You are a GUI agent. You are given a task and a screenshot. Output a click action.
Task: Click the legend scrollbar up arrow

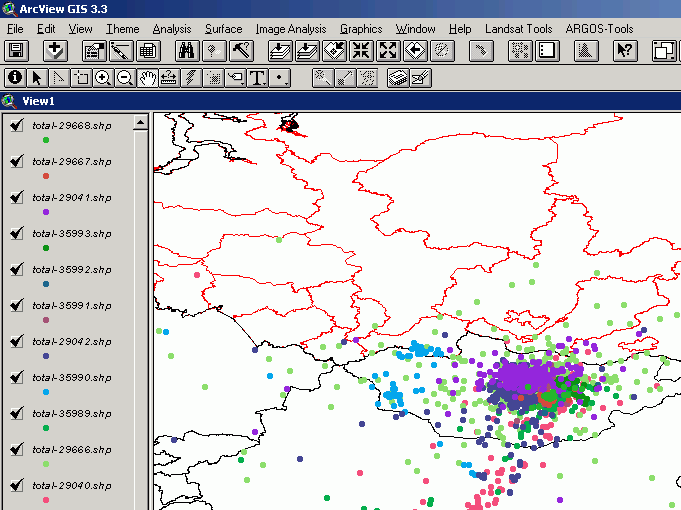coord(140,122)
